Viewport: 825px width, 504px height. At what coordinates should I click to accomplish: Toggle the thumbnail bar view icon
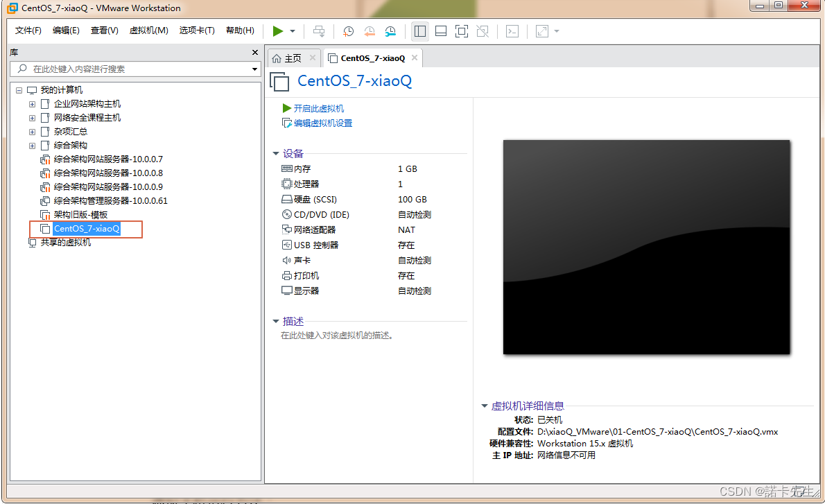(x=441, y=31)
